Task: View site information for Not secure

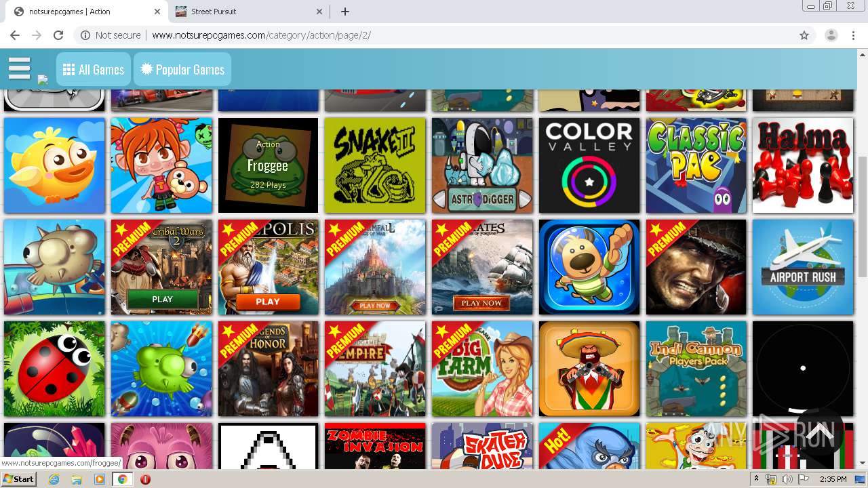Action: point(111,35)
